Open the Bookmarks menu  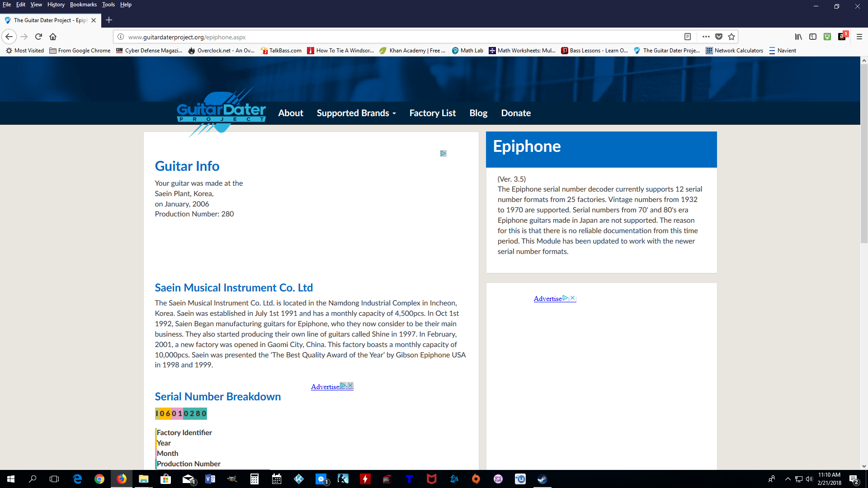[83, 5]
